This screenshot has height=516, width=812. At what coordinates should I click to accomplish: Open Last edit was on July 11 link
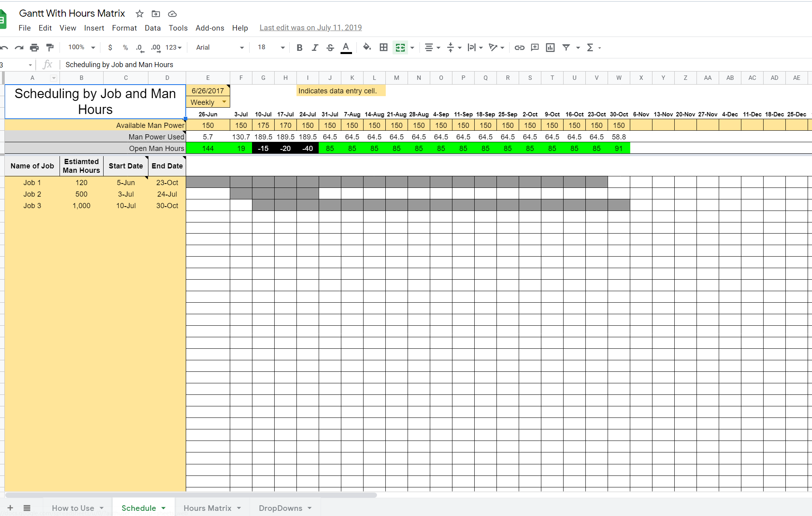pyautogui.click(x=310, y=27)
